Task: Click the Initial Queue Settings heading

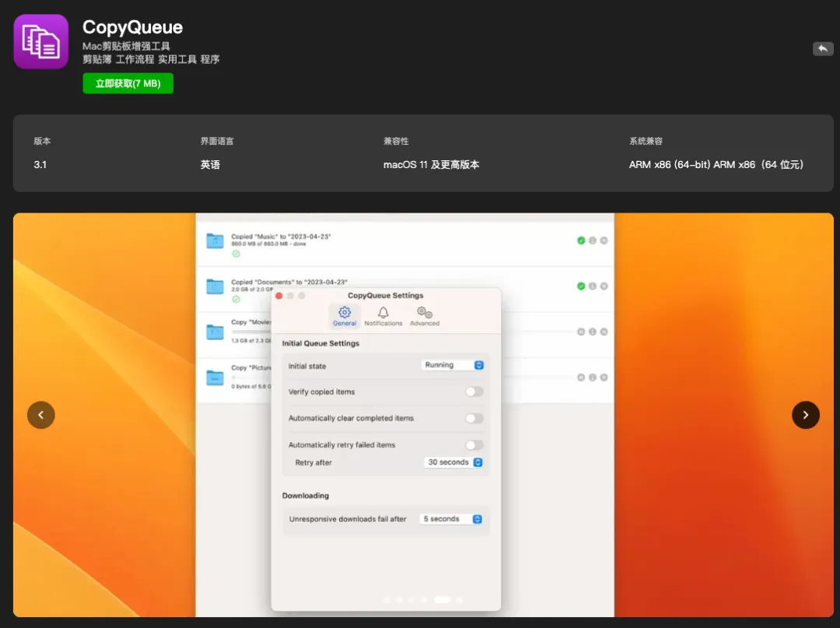Action: [x=321, y=343]
